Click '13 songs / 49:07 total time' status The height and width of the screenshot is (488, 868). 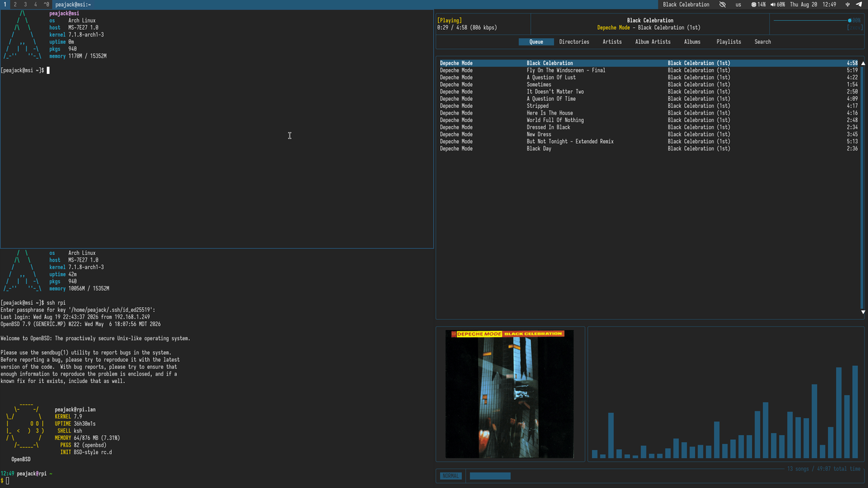coord(824,469)
